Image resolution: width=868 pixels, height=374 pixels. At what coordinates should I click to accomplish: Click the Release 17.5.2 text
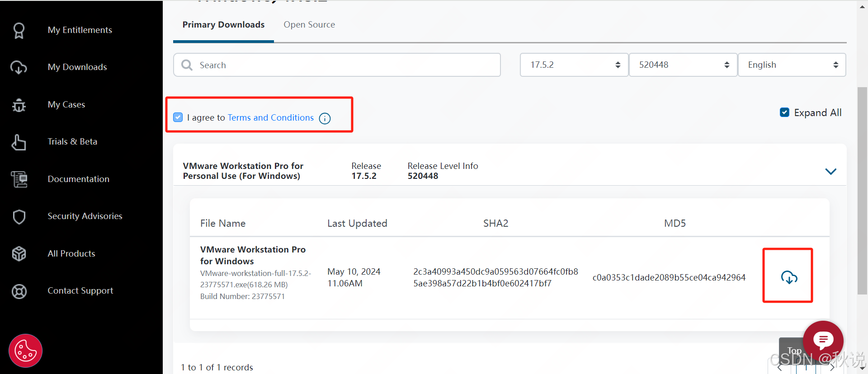point(366,171)
